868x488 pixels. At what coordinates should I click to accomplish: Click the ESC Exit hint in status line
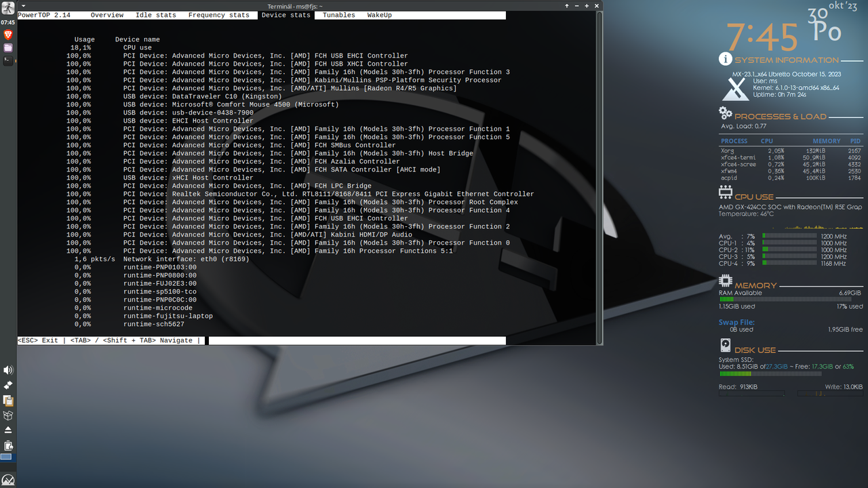click(38, 340)
